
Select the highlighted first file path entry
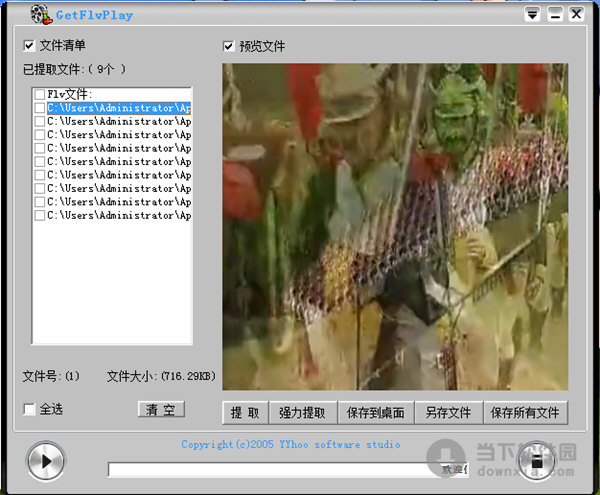coord(119,108)
